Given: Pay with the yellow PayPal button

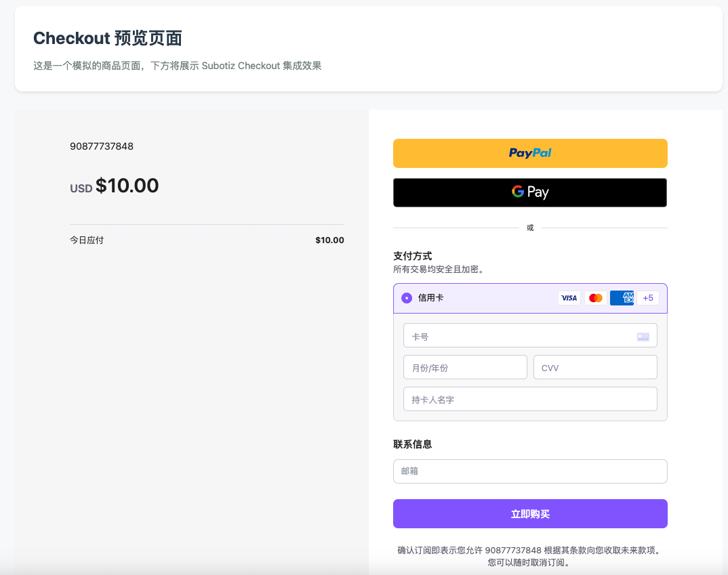Looking at the screenshot, I should click(x=530, y=153).
